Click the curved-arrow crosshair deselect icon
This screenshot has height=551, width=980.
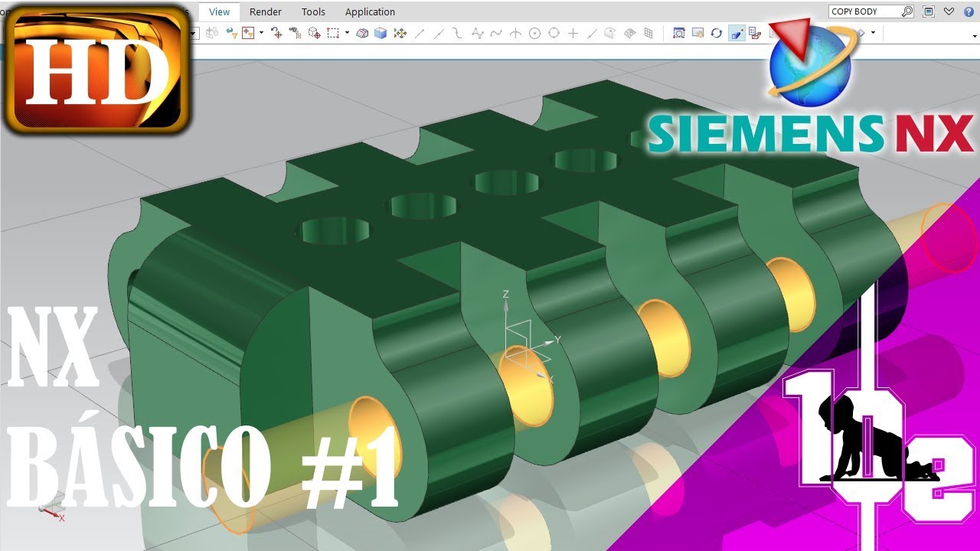click(276, 33)
